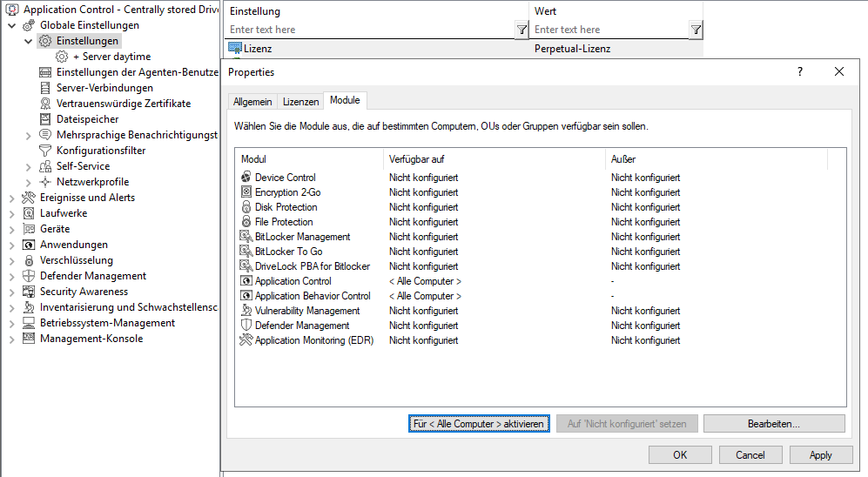The width and height of the screenshot is (868, 477).
Task: Click the Defender Management shield icon in list
Action: pos(246,326)
